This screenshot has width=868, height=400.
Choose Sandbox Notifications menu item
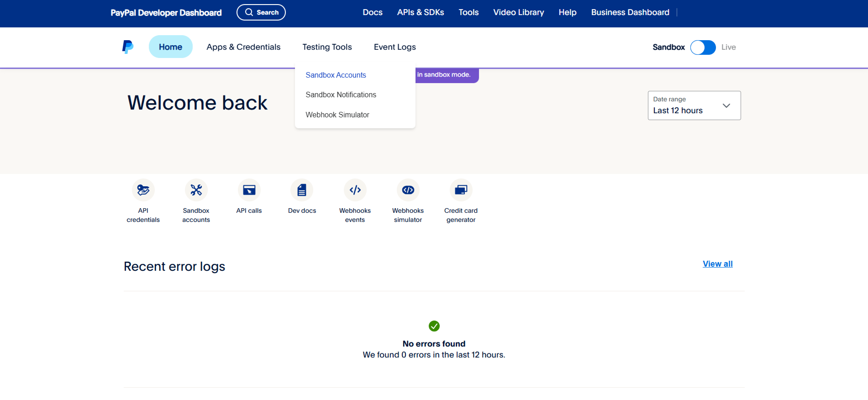coord(341,95)
